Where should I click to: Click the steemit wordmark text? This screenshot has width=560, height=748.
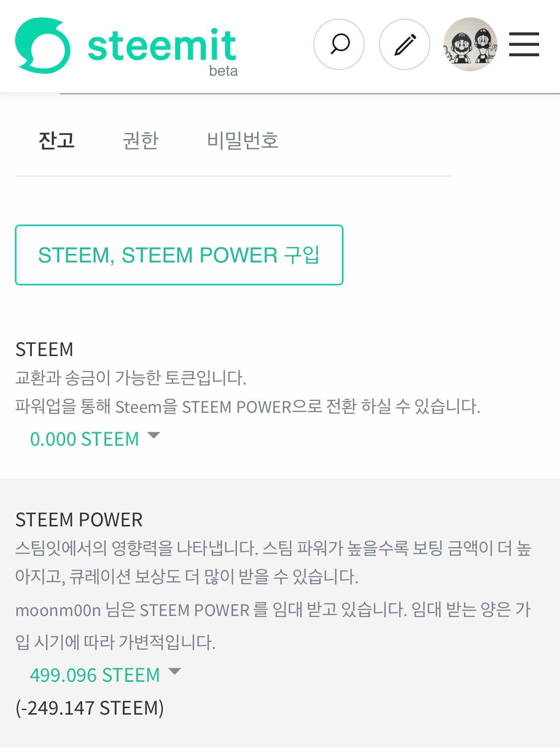pos(161,46)
